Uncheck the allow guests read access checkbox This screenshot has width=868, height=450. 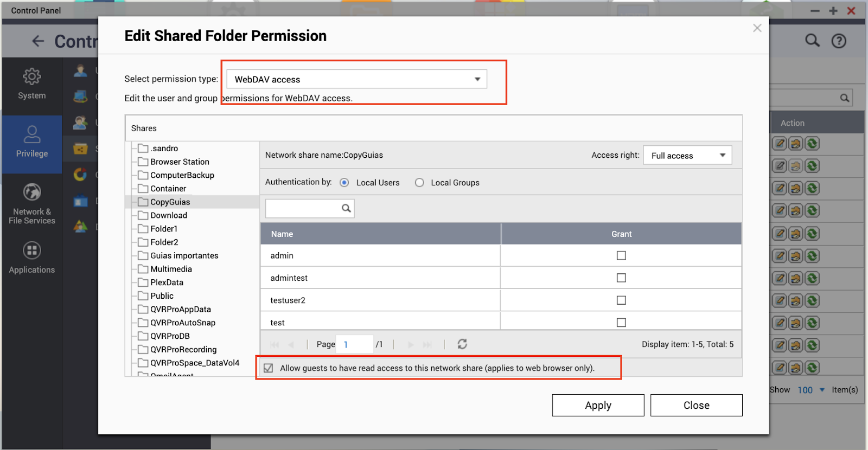(269, 368)
